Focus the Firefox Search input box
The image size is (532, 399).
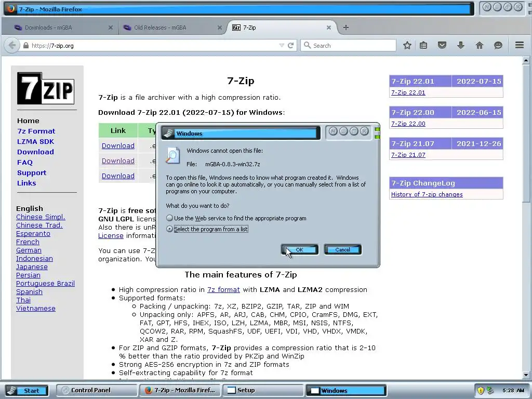point(348,45)
